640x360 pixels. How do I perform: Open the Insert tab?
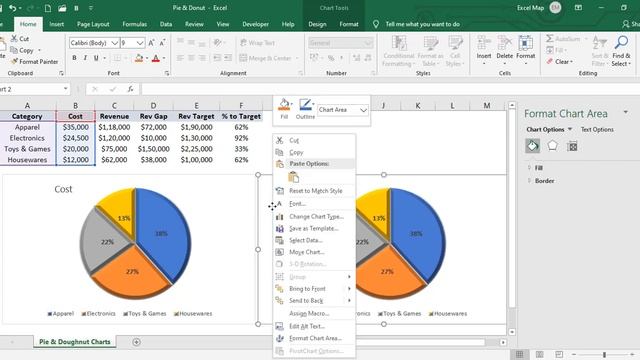pyautogui.click(x=56, y=24)
